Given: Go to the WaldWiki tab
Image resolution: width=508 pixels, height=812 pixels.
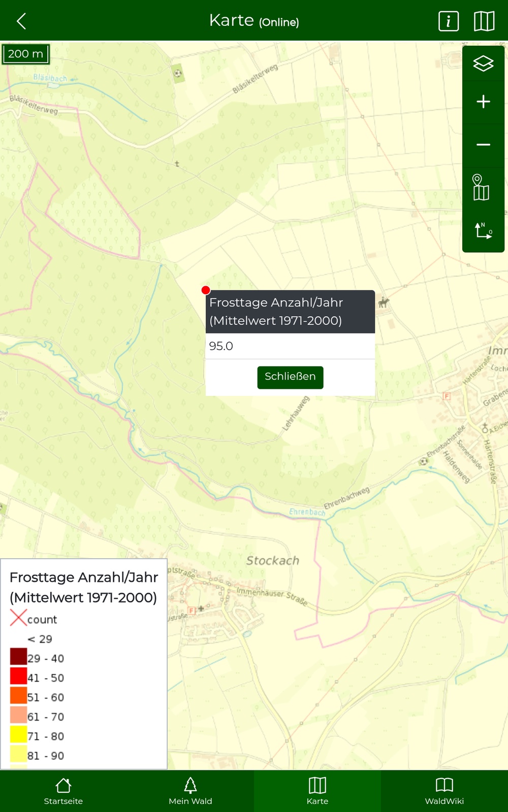Looking at the screenshot, I should coord(444,791).
